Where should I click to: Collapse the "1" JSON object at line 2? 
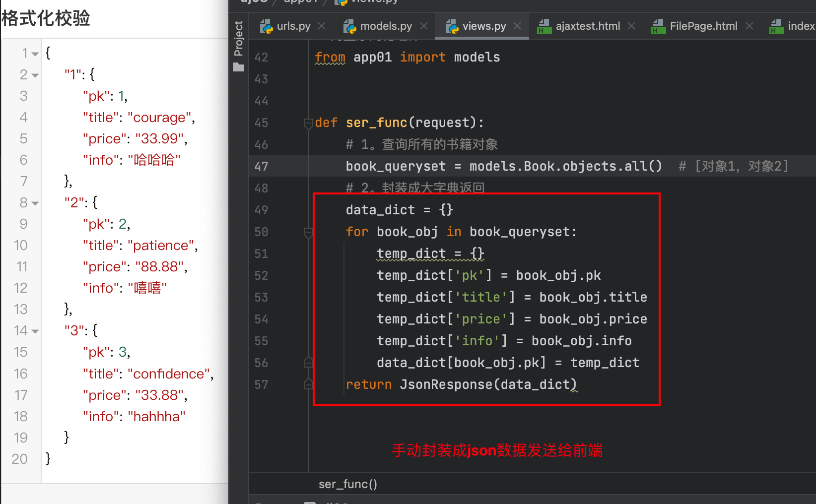35,75
